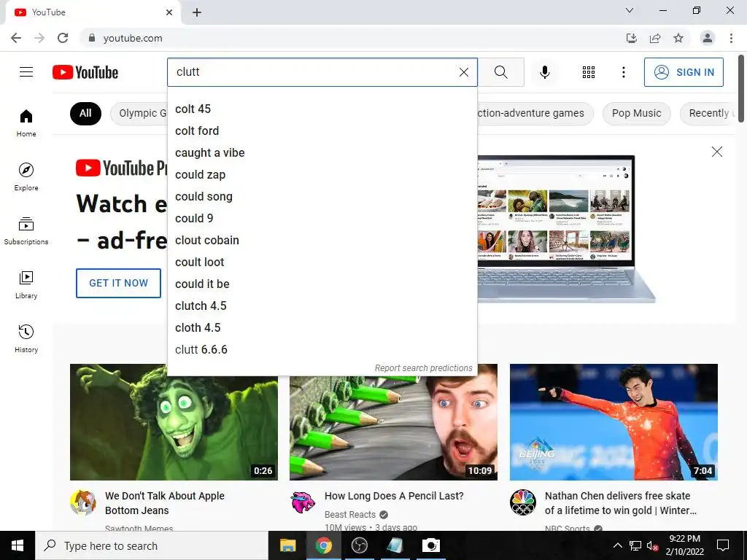Open the Chrome profile avatar

(708, 38)
